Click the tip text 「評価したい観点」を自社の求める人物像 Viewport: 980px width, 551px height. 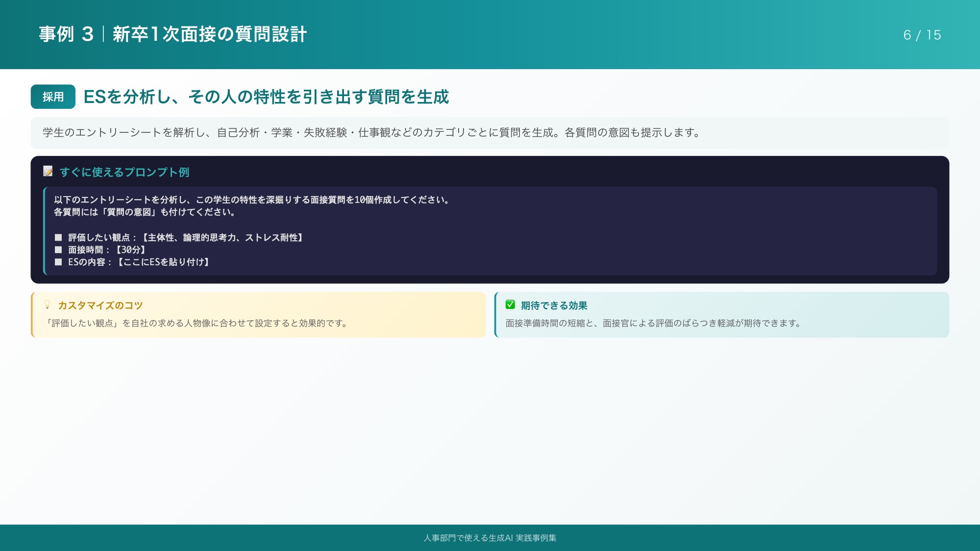[x=196, y=323]
